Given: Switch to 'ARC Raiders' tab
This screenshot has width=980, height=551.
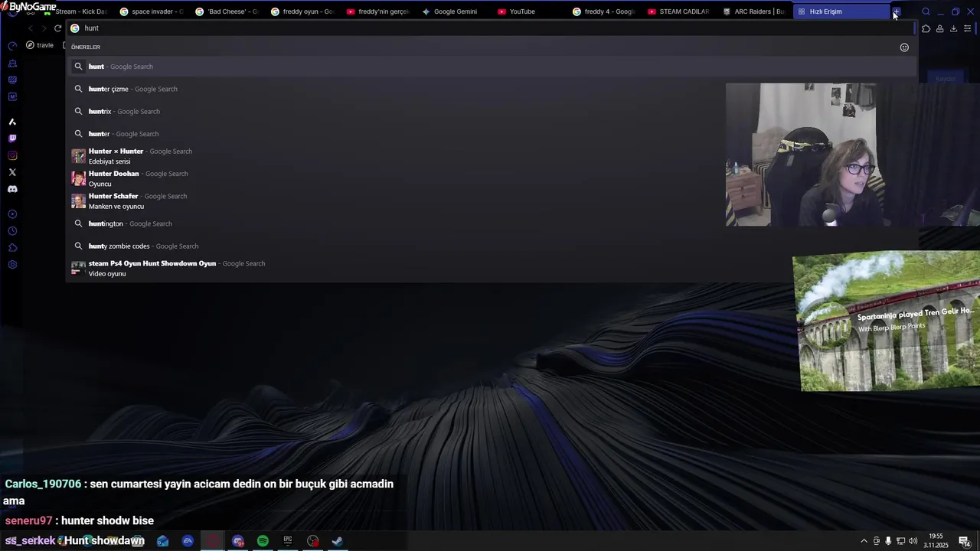Looking at the screenshot, I should click(x=755, y=11).
